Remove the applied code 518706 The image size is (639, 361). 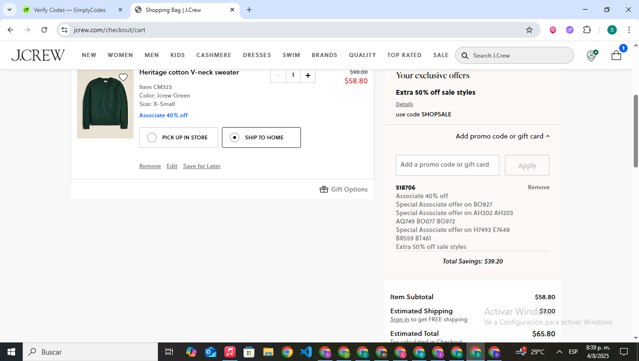[x=538, y=187]
